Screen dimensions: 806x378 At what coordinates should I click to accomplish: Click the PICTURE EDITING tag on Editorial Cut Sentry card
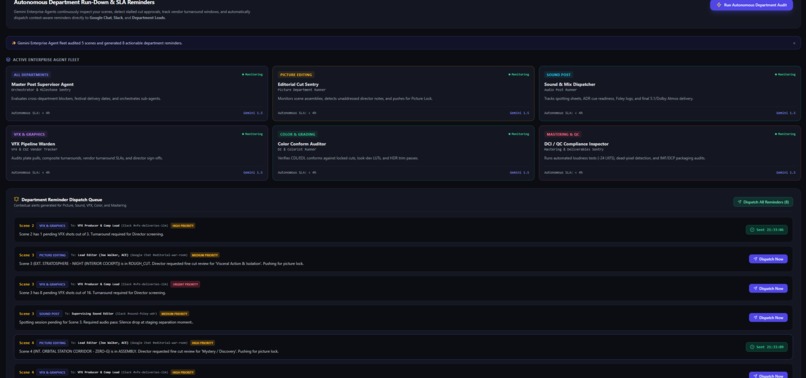coord(296,75)
